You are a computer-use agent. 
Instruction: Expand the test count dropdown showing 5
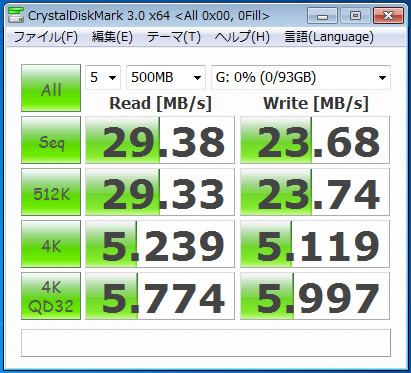(x=103, y=77)
